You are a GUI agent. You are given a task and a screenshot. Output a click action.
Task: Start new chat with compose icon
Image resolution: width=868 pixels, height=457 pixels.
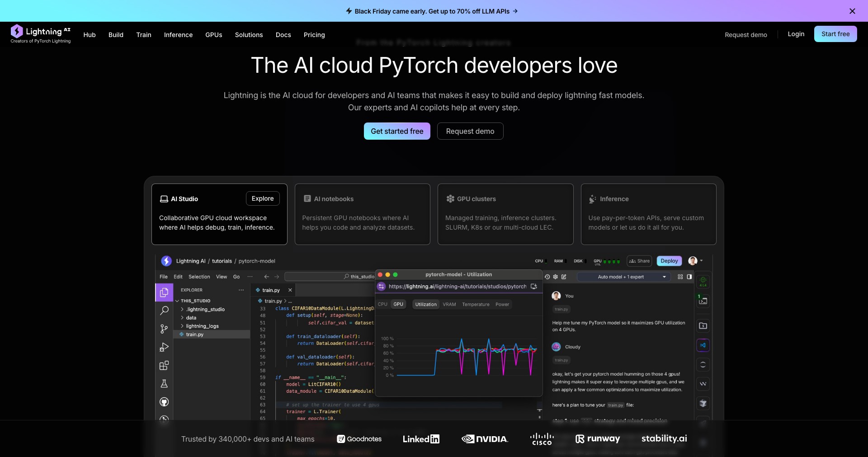(564, 277)
